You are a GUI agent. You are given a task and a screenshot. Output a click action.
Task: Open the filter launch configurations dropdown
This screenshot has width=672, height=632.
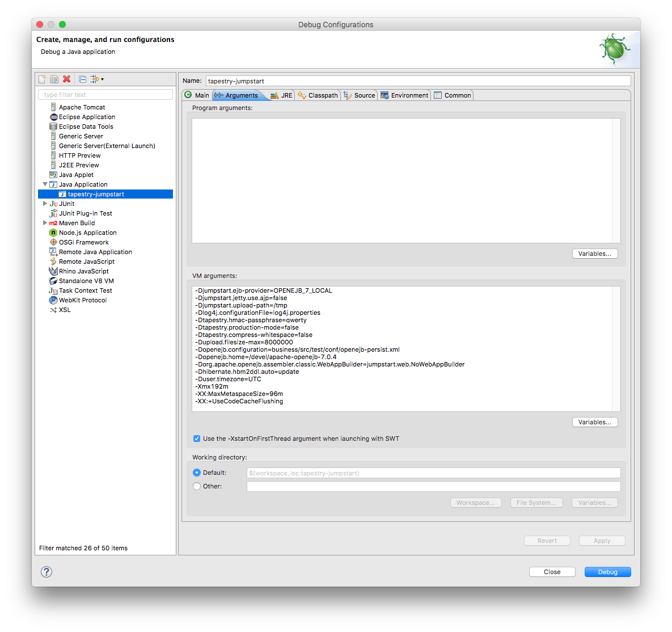coord(97,79)
